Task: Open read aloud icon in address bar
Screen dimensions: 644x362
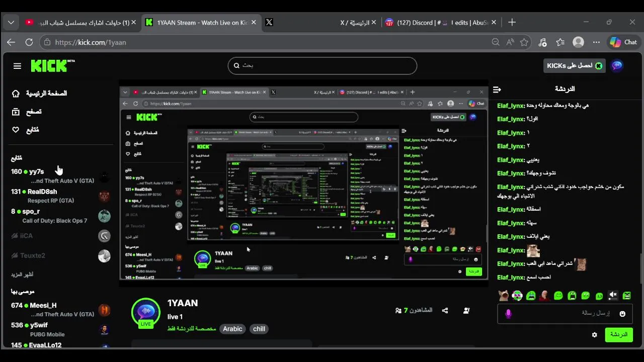Action: point(510,42)
